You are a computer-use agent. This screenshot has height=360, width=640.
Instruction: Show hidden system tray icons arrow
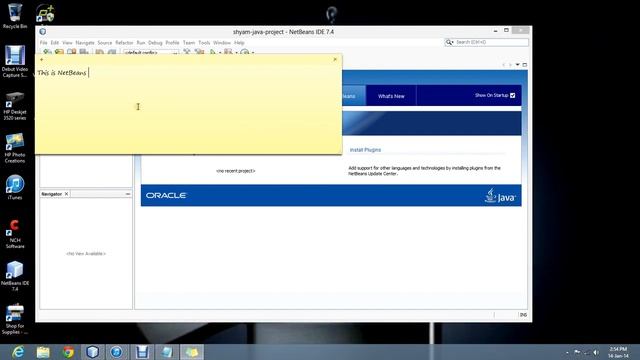pos(567,353)
